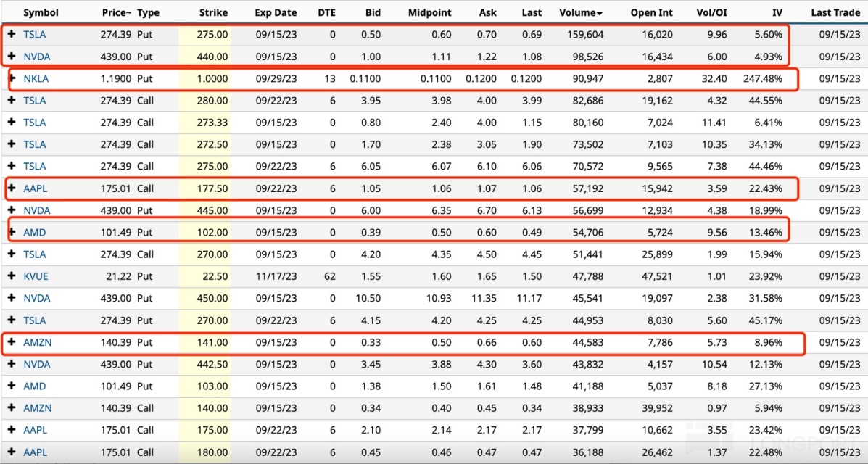Select the Vol/OI value 32.40

pos(714,78)
